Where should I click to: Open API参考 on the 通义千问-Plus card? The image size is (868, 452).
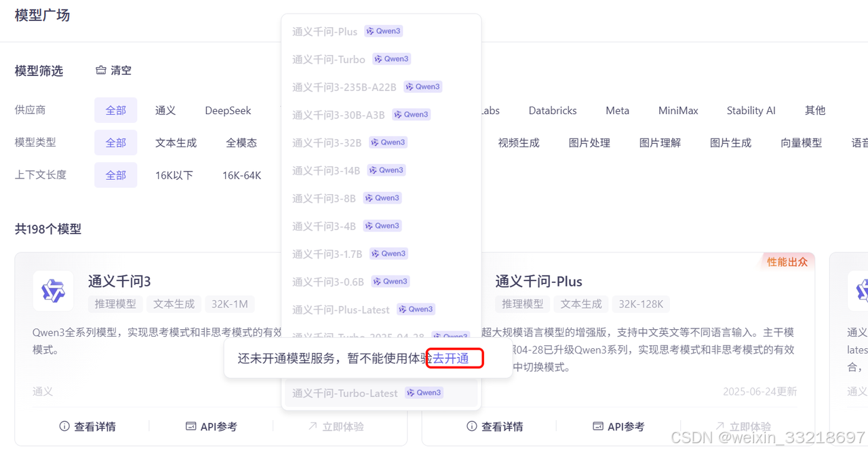coord(618,426)
